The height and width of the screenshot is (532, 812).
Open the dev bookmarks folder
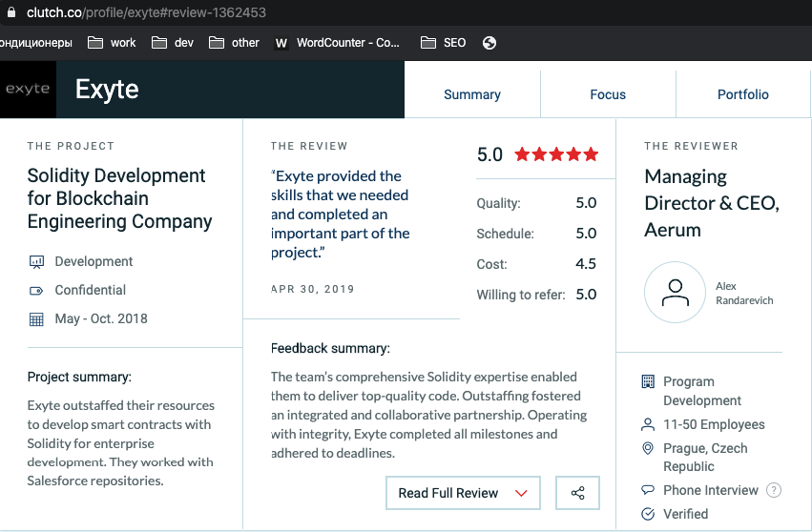tap(173, 43)
